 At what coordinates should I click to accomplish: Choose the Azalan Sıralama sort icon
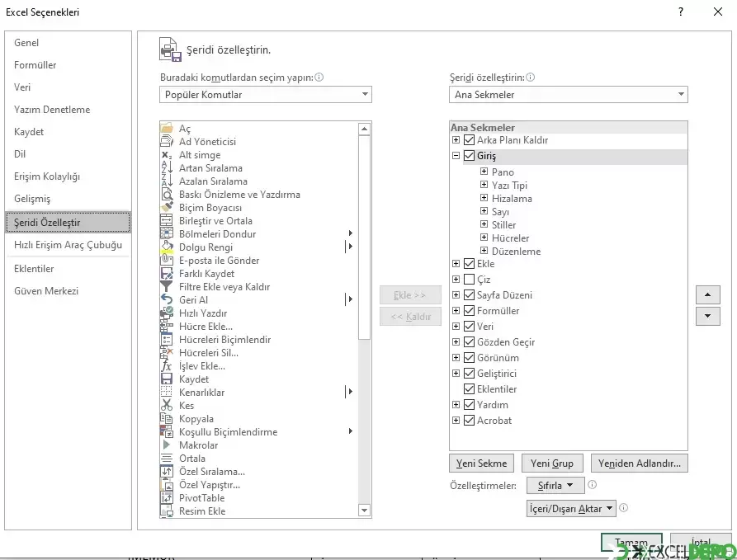point(167,181)
